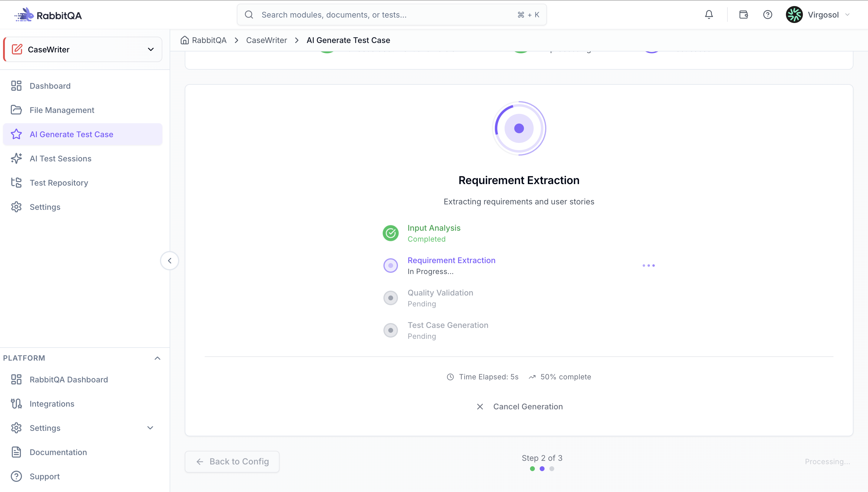Click the Documentation file icon
Image resolution: width=868 pixels, height=492 pixels.
[x=16, y=452]
